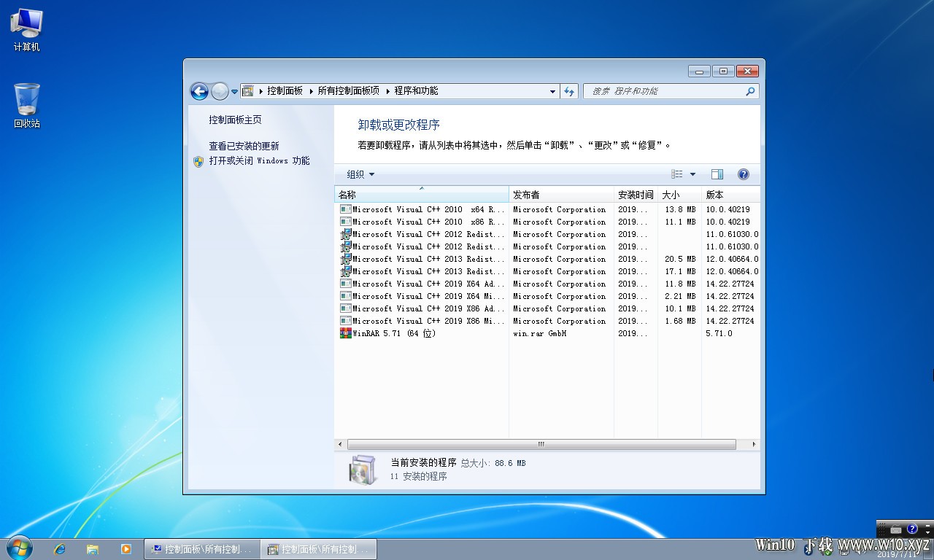Switch to taskbar button with monitor icon
The width and height of the screenshot is (934, 560).
pos(202,549)
